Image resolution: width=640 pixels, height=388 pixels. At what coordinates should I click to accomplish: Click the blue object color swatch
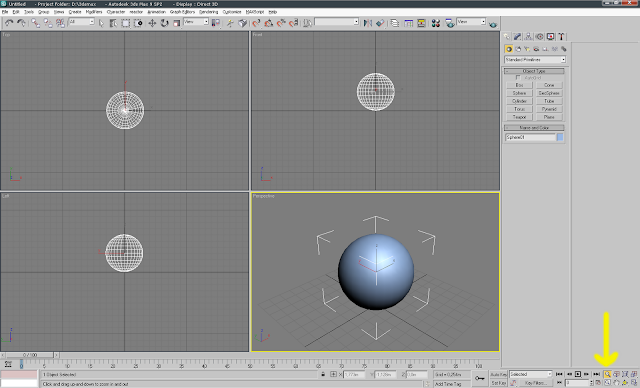pyautogui.click(x=560, y=137)
